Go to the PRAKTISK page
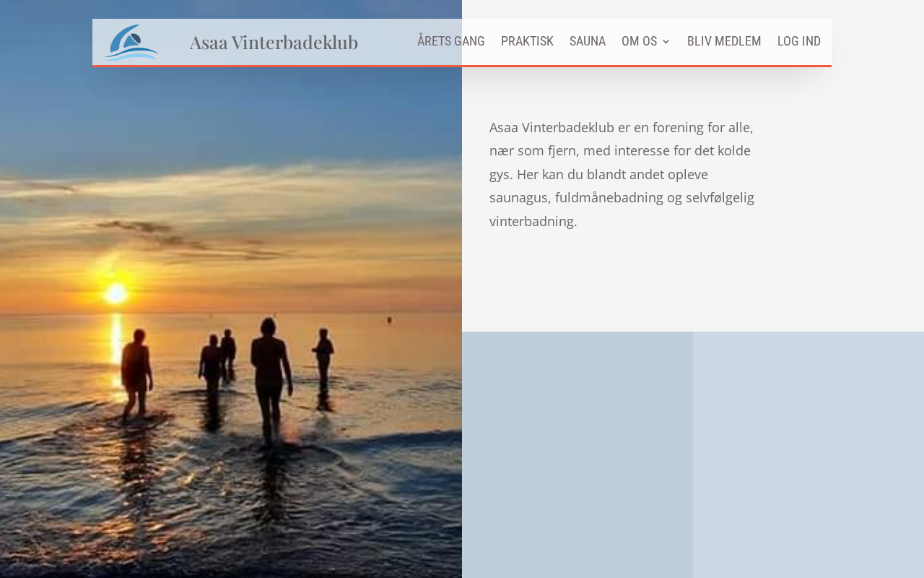Screen dimensions: 924x578 click(x=527, y=41)
